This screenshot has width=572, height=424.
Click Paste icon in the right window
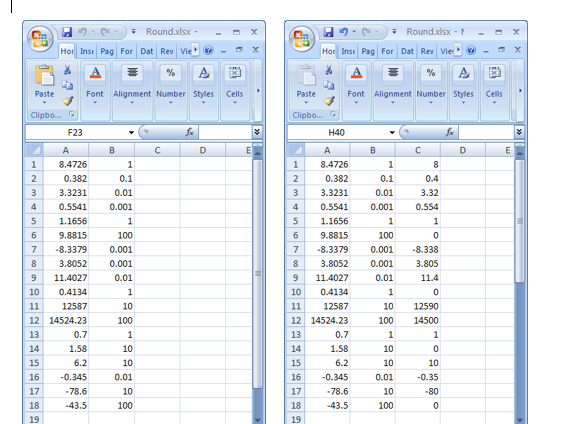(306, 75)
